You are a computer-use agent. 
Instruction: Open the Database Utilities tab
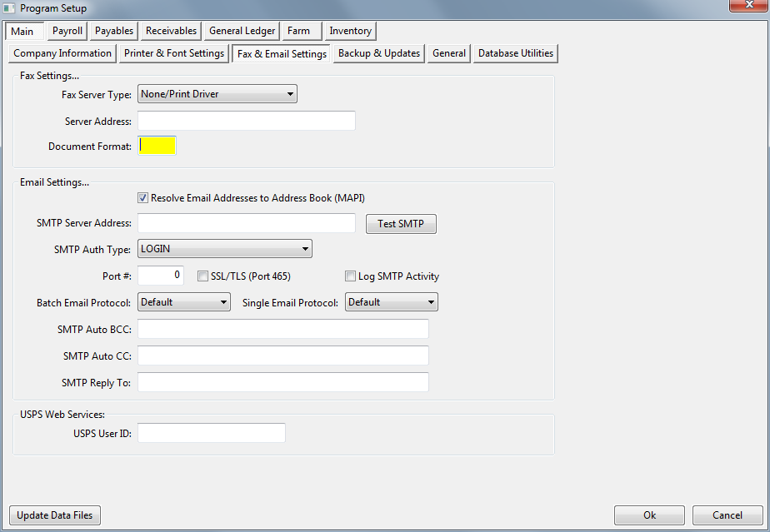pos(515,53)
